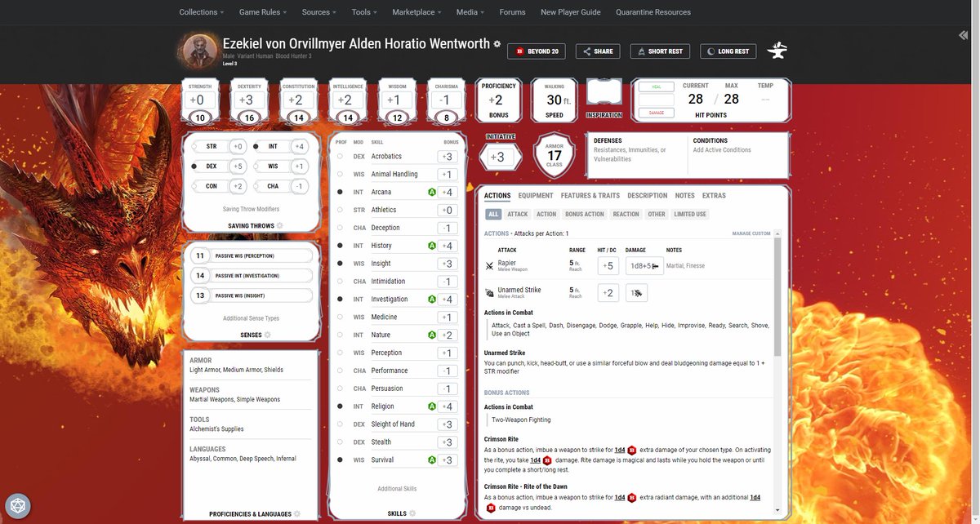
Task: Open Skills settings gear
Action: click(x=412, y=513)
